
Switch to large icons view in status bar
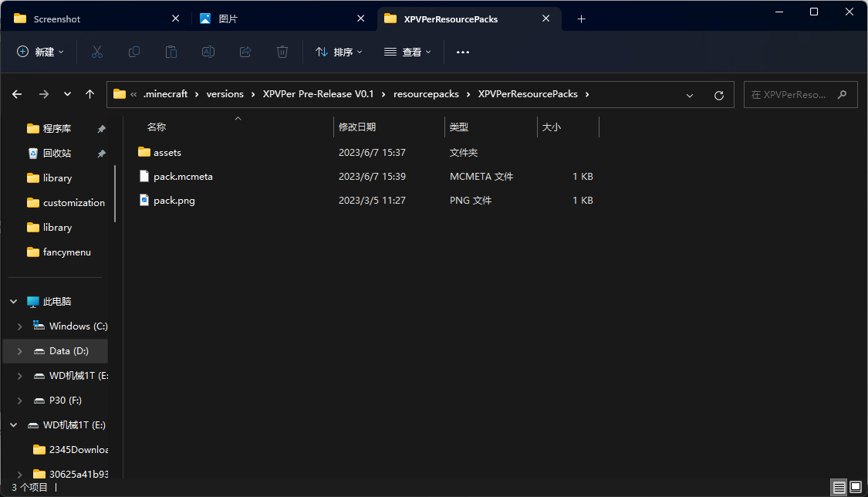click(856, 487)
